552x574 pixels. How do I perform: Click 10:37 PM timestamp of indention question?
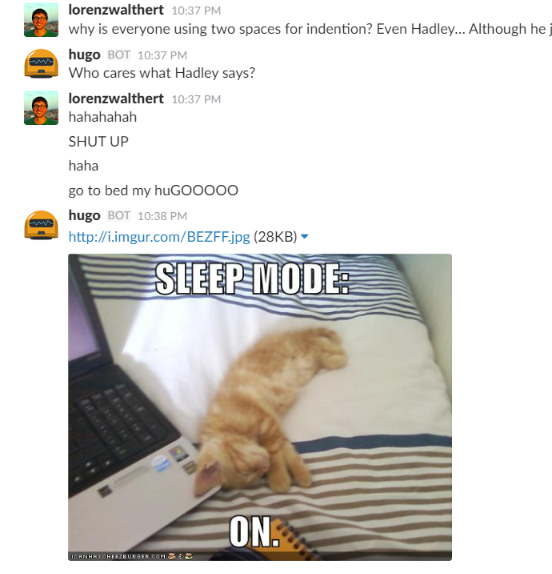pos(196,11)
